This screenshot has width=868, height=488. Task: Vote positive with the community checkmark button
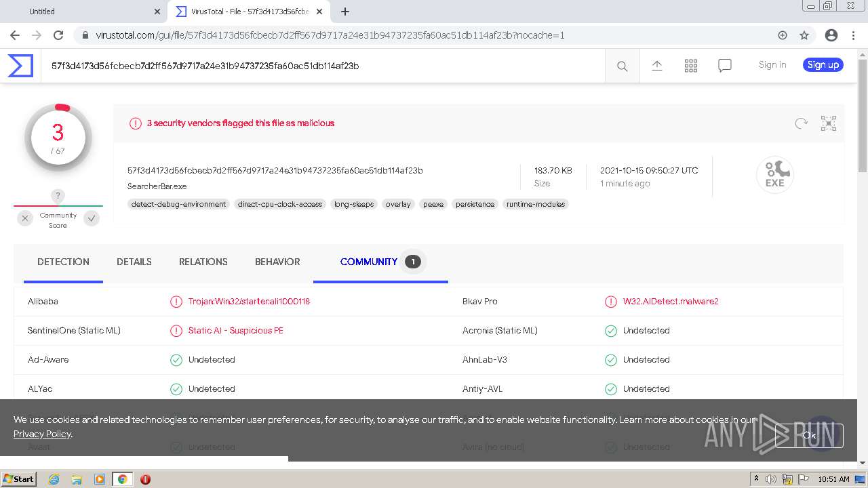(x=92, y=218)
